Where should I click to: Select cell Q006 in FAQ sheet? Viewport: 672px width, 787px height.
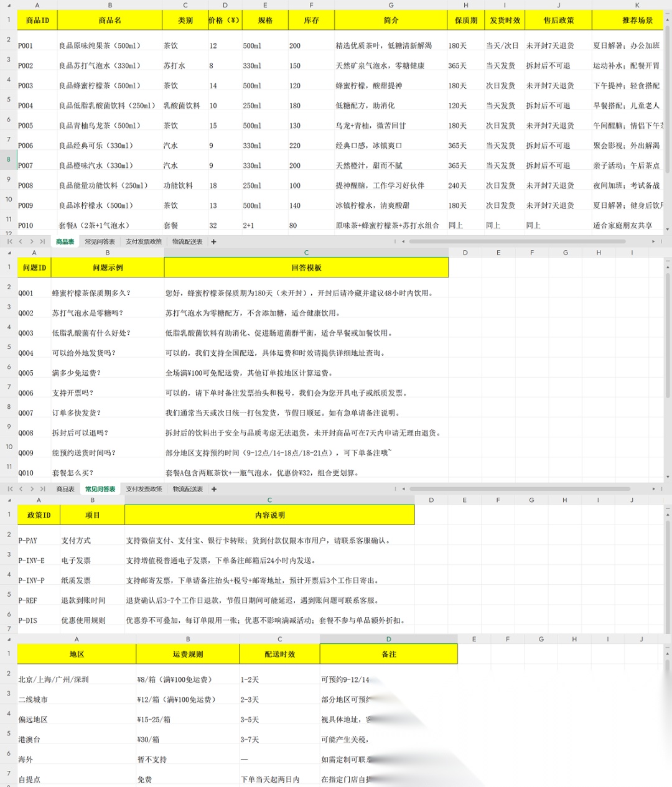(34, 388)
